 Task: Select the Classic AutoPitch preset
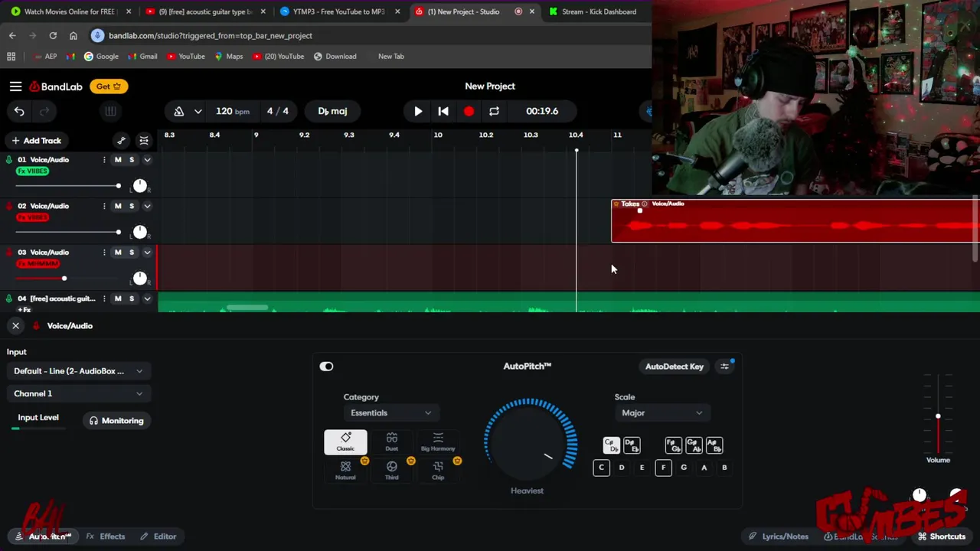(345, 442)
